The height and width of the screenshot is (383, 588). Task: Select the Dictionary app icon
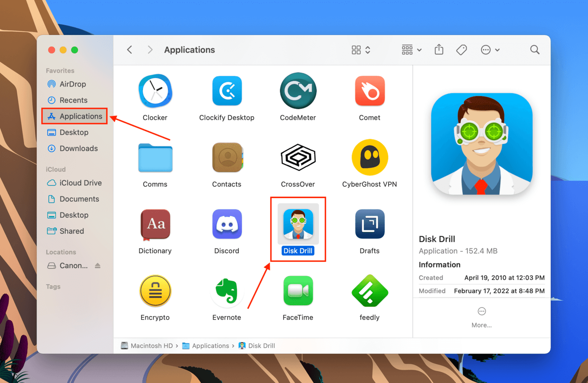[155, 224]
